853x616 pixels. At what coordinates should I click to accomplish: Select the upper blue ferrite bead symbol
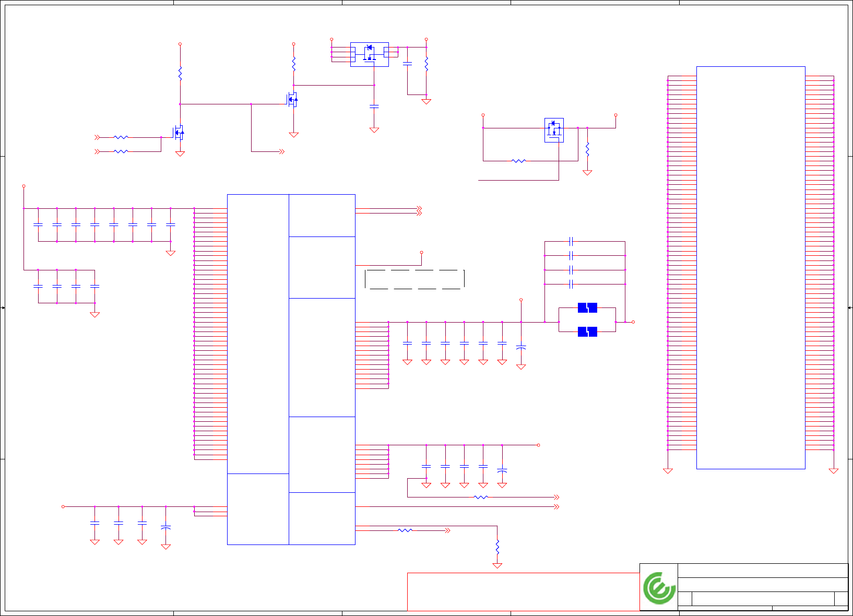coord(587,308)
